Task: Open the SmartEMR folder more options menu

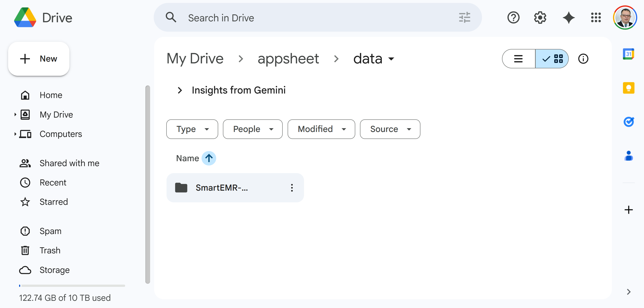Action: (292, 188)
